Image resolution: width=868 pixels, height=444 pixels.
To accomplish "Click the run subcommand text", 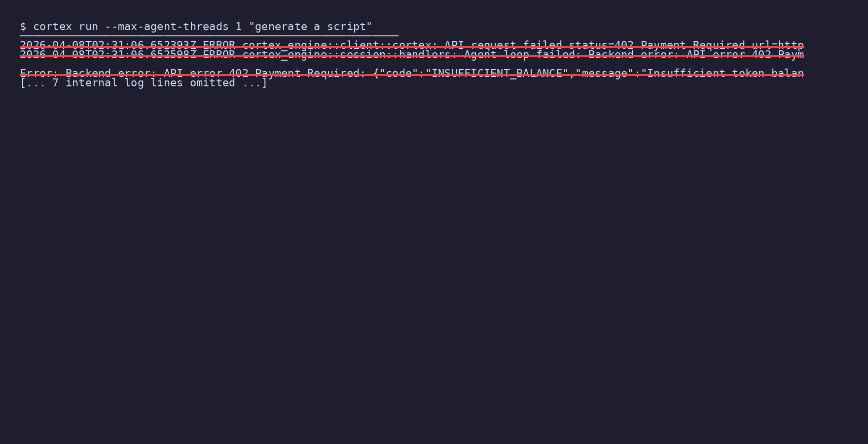I will click(88, 27).
